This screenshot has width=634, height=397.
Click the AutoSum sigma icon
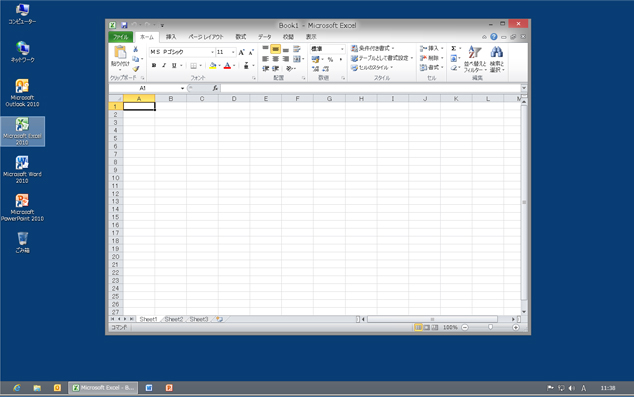(x=454, y=49)
